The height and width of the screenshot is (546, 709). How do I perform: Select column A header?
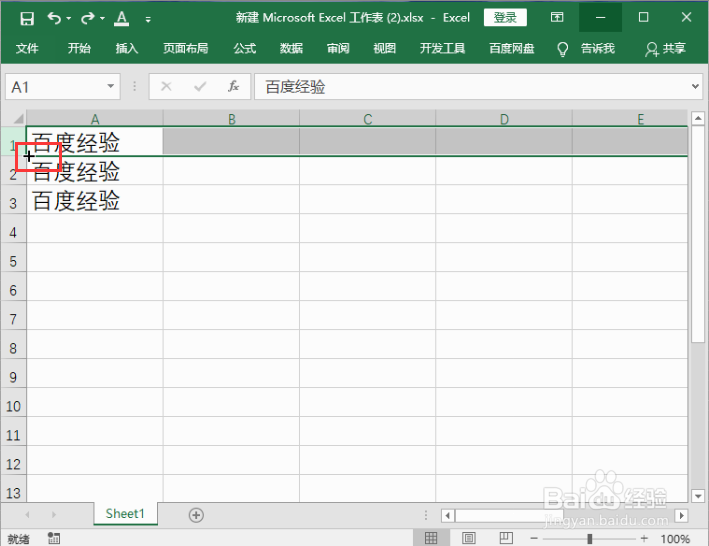(95, 118)
